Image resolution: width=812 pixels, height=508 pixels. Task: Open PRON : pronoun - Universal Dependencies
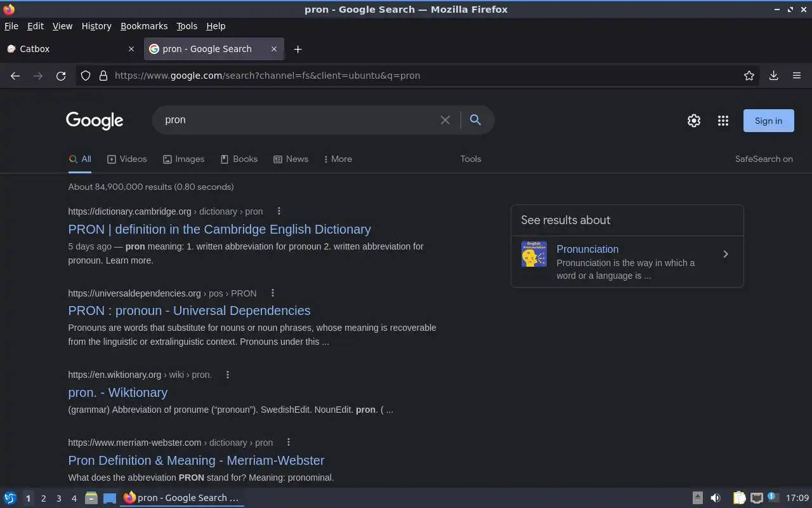[x=189, y=311]
